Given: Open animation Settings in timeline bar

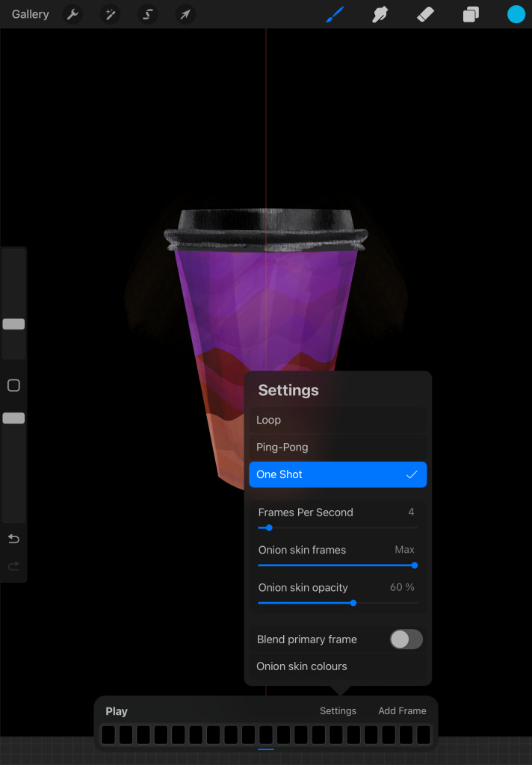Looking at the screenshot, I should [338, 711].
